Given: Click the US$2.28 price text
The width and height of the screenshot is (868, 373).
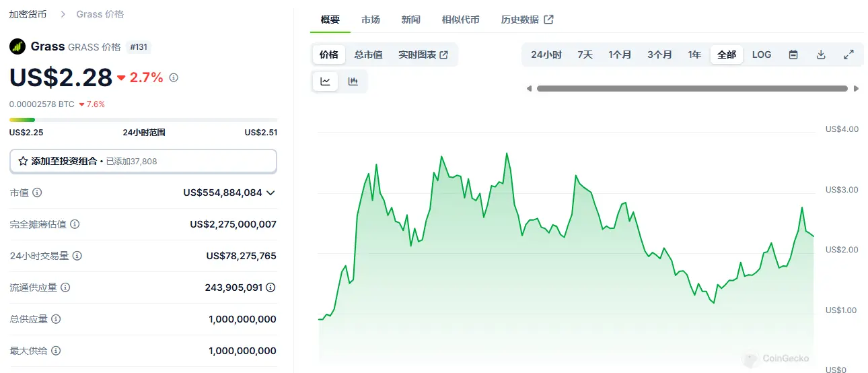Looking at the screenshot, I should 61,77.
